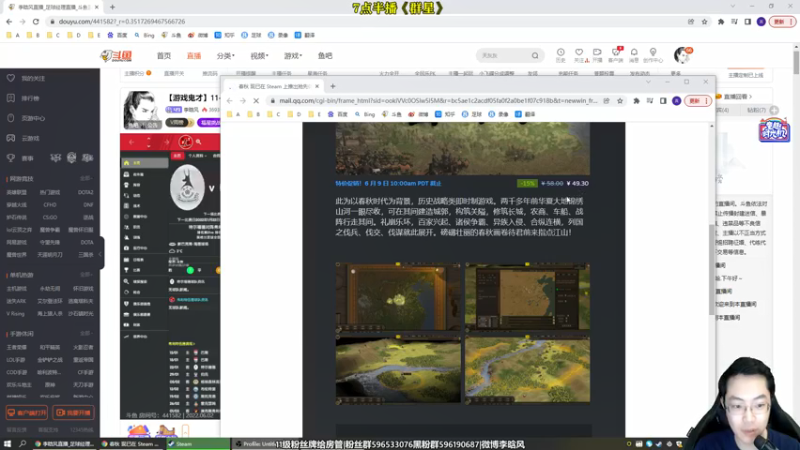Expand 全部 next to 手游休闲 section
Screen dimensions: 800x450
(x=86, y=334)
